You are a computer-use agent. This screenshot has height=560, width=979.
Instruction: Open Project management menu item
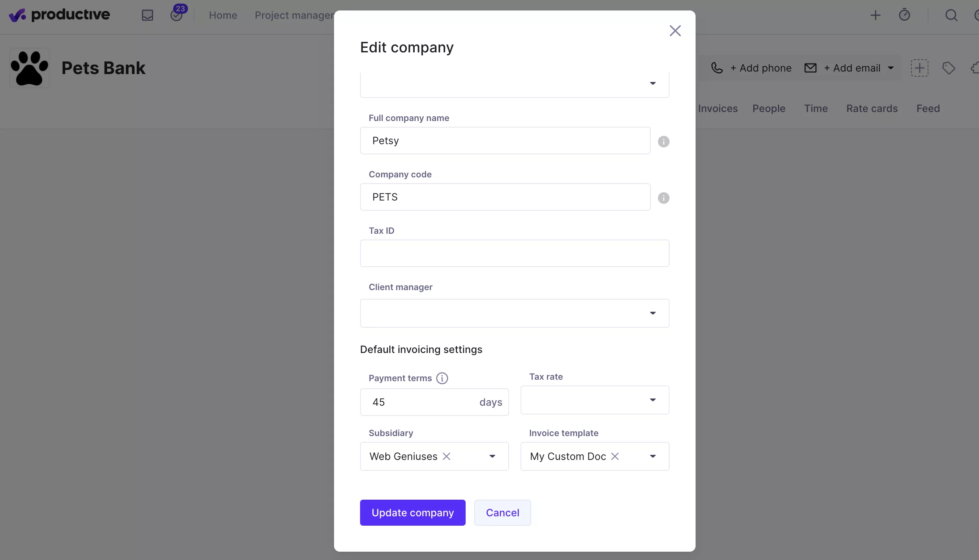[x=294, y=16]
